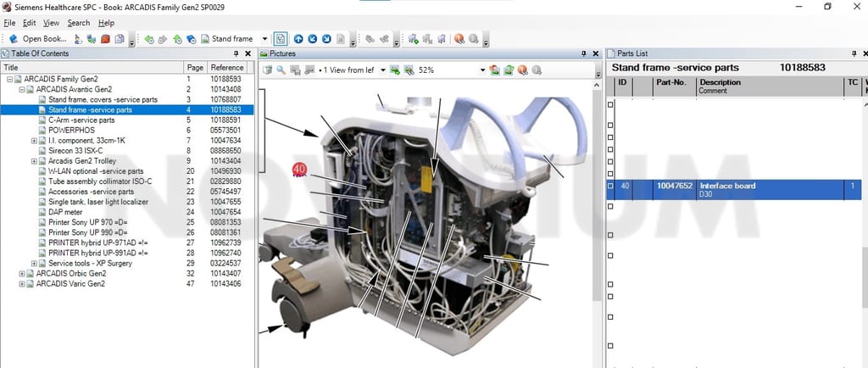Click the rotate picture icon with red arrow

tap(494, 70)
